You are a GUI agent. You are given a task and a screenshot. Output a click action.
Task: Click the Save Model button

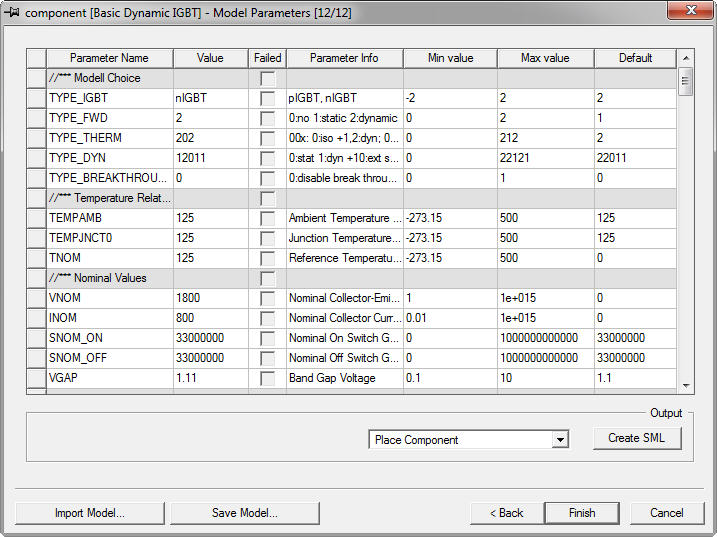point(244,513)
